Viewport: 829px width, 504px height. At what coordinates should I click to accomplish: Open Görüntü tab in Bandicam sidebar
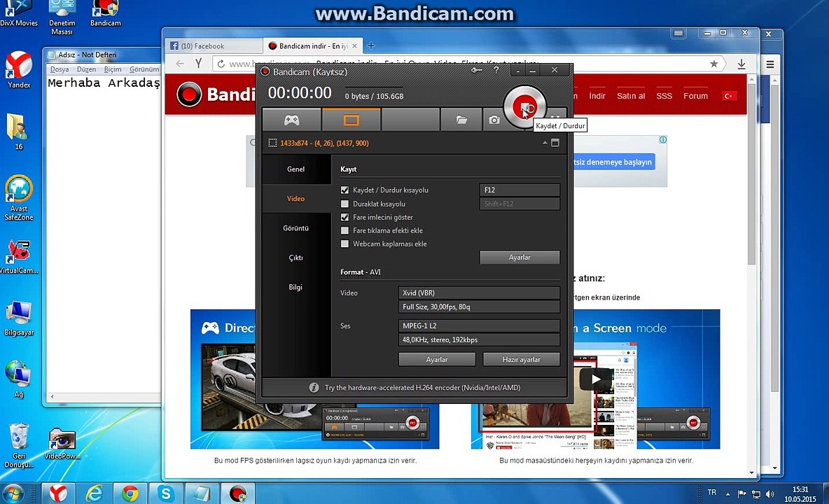(x=295, y=228)
